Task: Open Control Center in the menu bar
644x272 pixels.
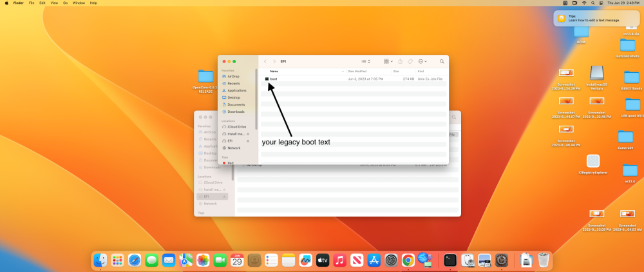Action: pos(601,3)
